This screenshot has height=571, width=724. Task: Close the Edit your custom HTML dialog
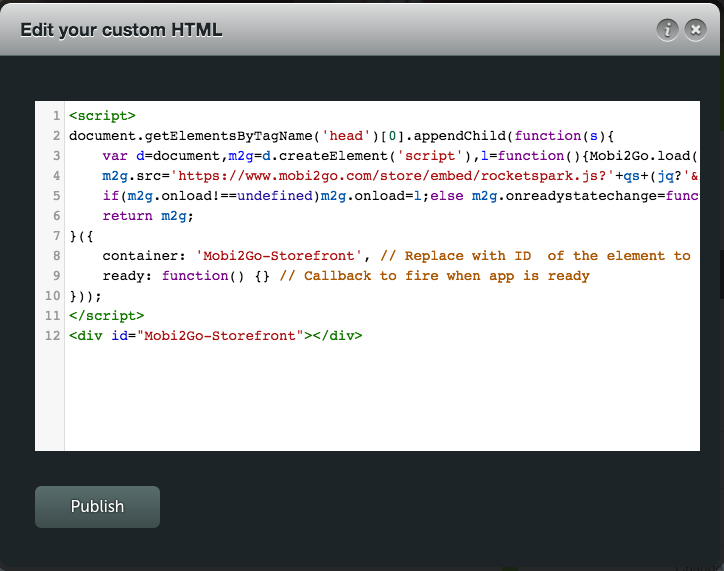(695, 30)
